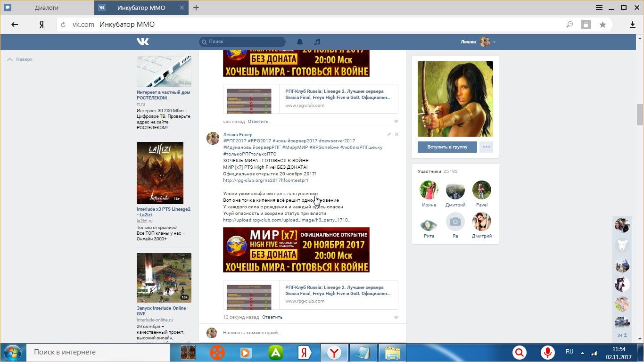
Task: Click Ответить under the 12 секунд назад comment
Action: pos(272,317)
